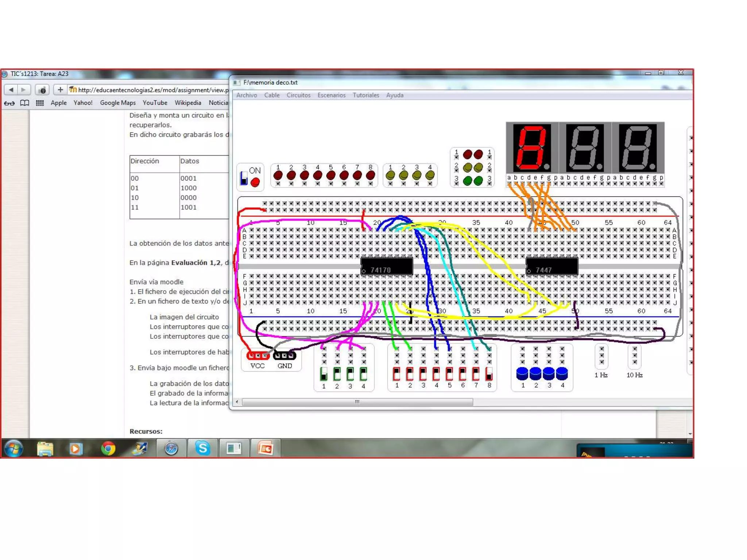Screen dimensions: 747x560
Task: Click the 74170 memory chip
Action: pyautogui.click(x=387, y=266)
